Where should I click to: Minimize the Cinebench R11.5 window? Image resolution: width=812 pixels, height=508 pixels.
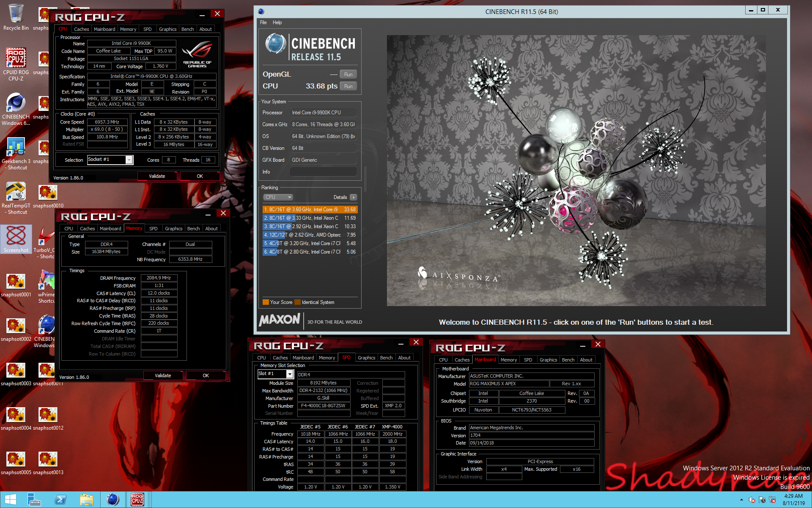751,10
